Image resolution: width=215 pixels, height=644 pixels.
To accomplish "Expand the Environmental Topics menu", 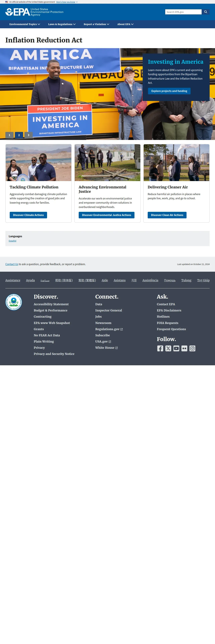I will tap(24, 24).
